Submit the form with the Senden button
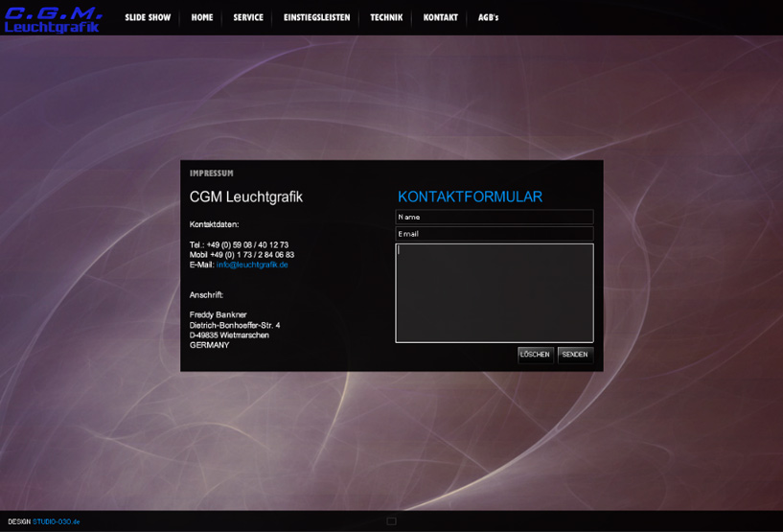 (575, 355)
